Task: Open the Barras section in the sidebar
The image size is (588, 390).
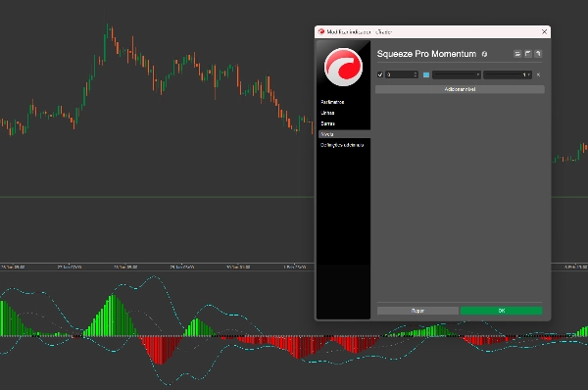Action: (x=327, y=123)
